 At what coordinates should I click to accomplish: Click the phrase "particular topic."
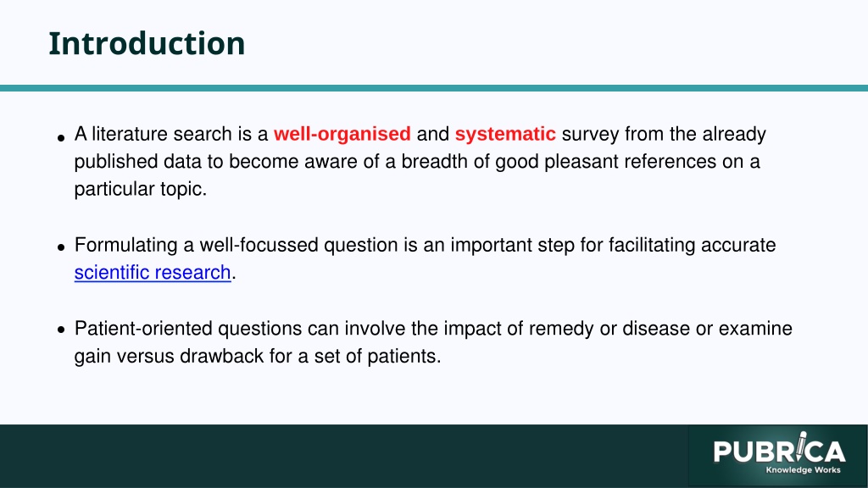141,190
